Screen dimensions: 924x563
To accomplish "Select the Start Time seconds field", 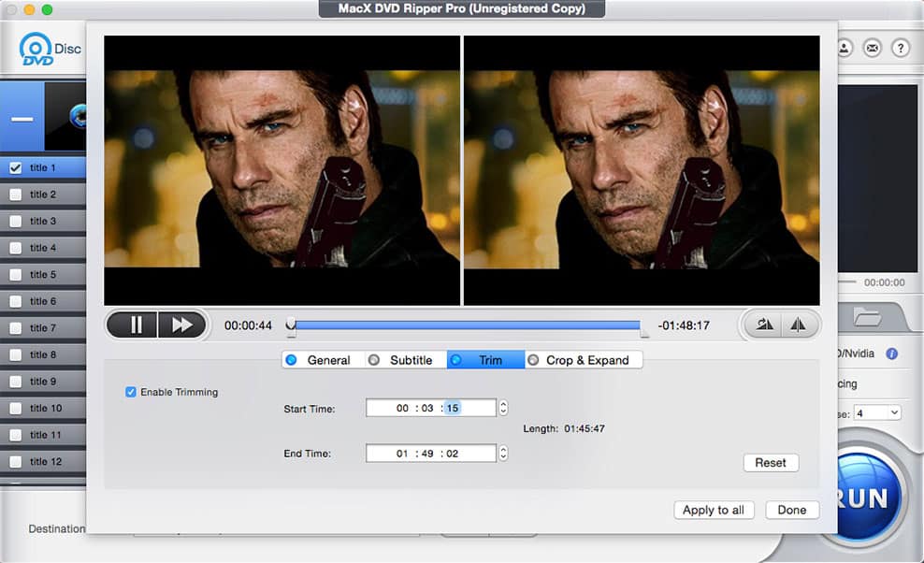I will pyautogui.click(x=453, y=408).
